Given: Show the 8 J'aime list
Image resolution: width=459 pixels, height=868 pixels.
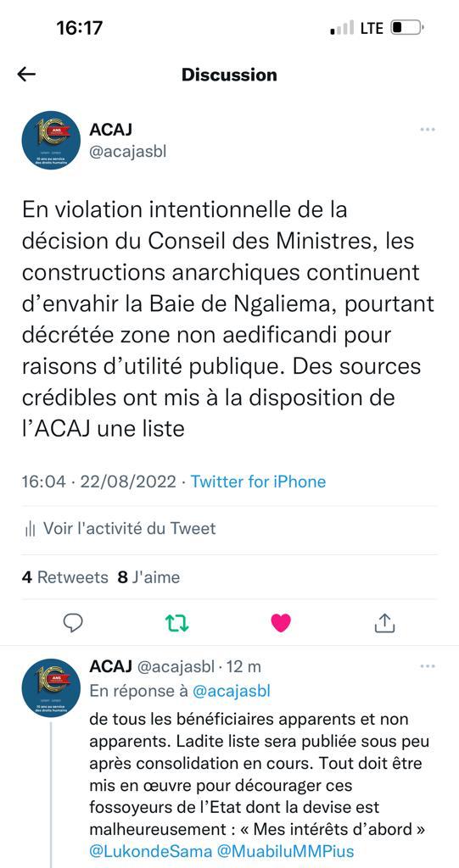Looking at the screenshot, I should [148, 577].
